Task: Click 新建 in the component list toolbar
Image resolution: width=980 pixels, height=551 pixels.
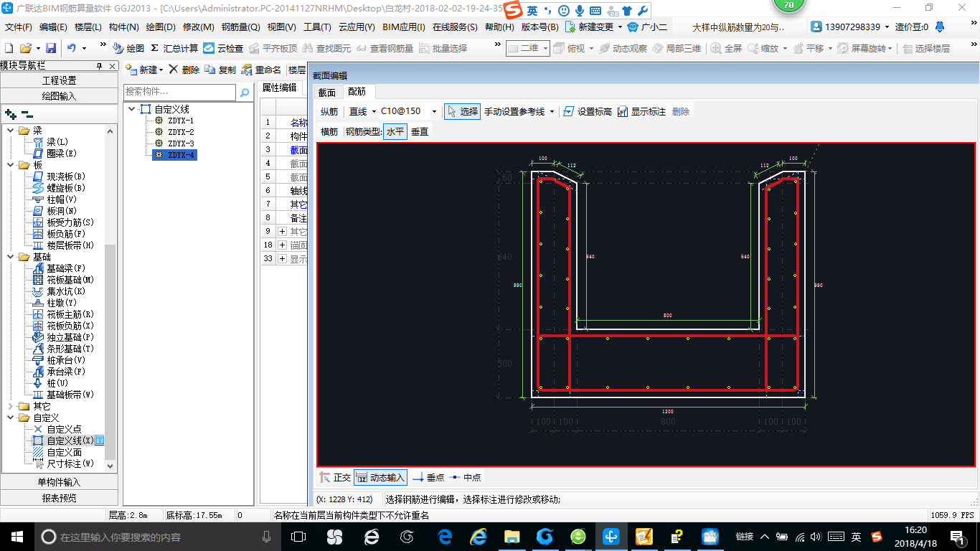Action: (x=144, y=70)
